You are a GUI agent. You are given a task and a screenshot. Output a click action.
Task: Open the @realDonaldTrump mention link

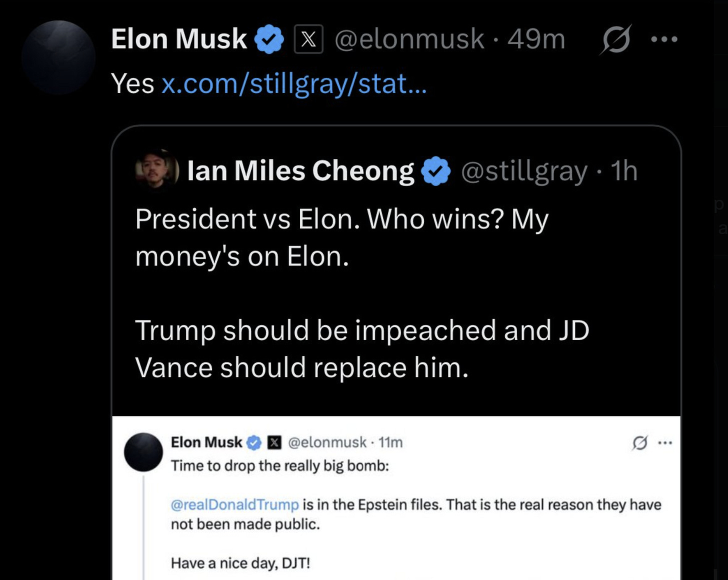point(234,504)
